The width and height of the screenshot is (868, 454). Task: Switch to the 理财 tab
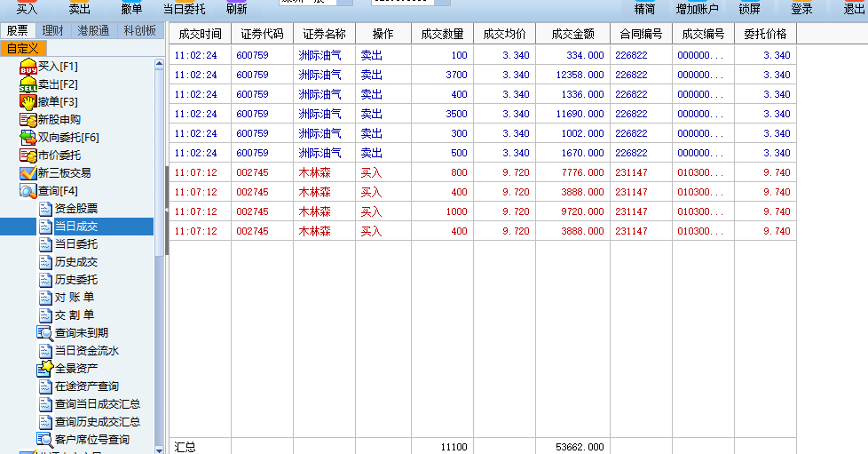53,30
